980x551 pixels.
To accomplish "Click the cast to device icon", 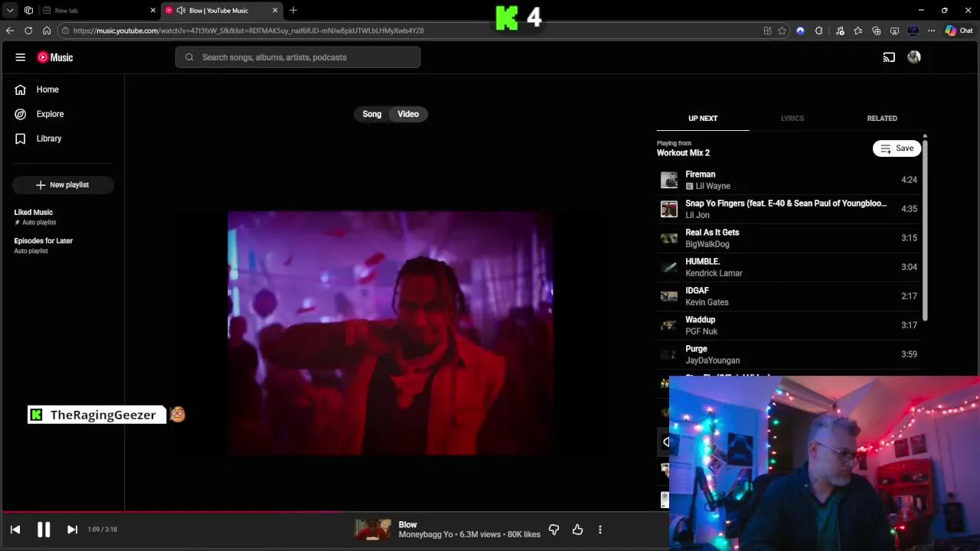I will coord(889,57).
